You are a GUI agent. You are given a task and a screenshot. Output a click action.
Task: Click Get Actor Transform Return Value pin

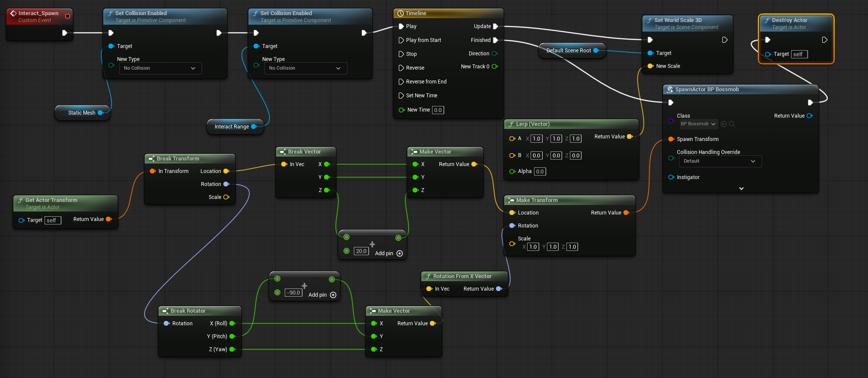coord(109,219)
